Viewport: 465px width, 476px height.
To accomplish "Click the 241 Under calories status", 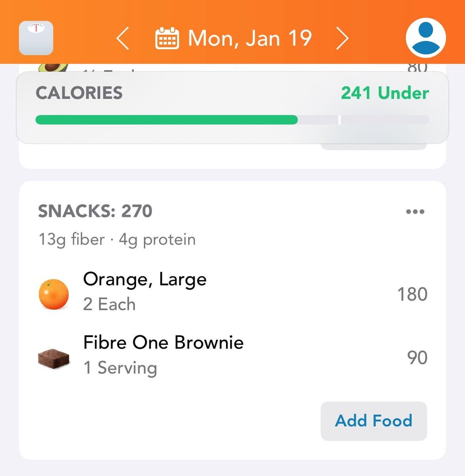I will [x=384, y=93].
